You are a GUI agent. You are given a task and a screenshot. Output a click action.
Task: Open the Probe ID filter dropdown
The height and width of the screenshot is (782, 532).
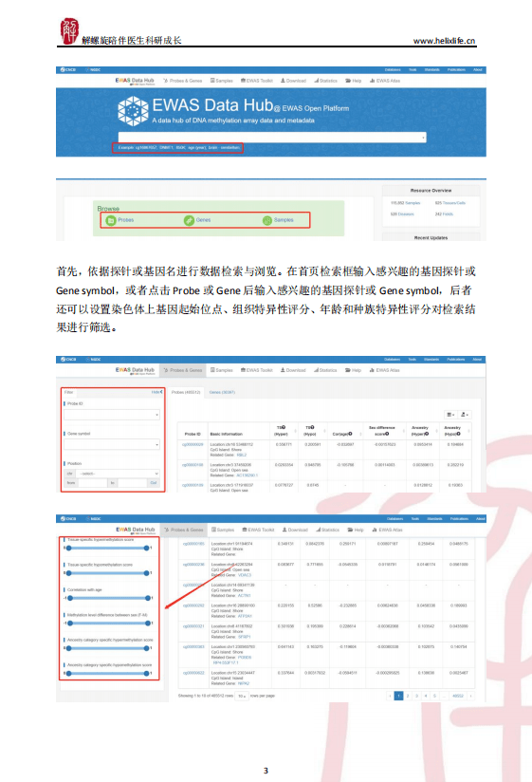coord(112,415)
